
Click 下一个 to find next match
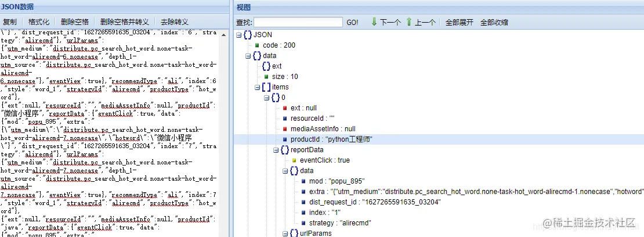(390, 22)
